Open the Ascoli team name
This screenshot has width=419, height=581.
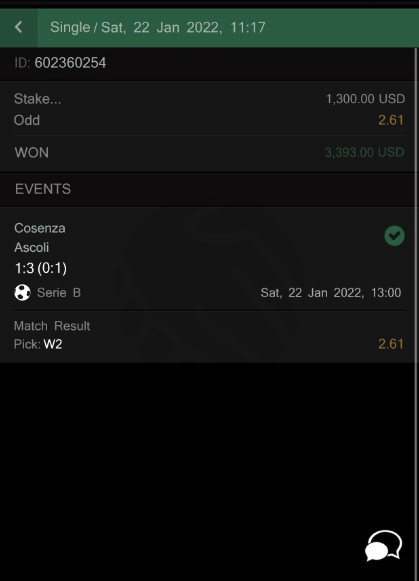tap(31, 248)
